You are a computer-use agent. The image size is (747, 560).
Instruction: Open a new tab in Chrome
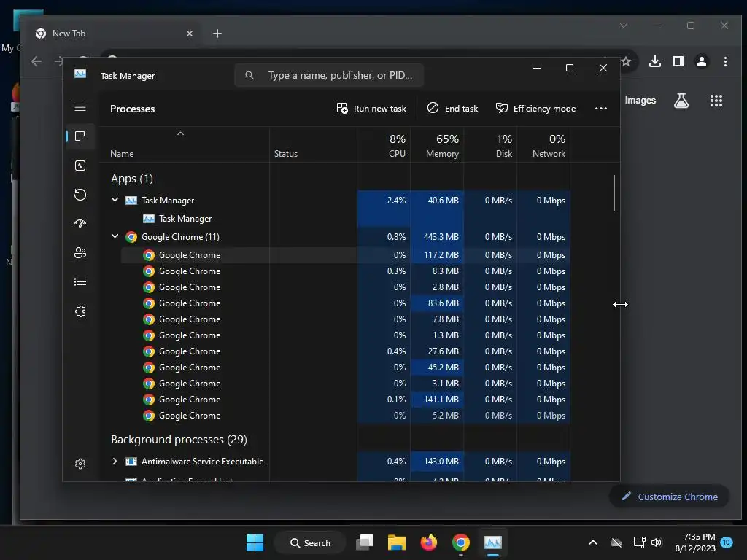217,34
